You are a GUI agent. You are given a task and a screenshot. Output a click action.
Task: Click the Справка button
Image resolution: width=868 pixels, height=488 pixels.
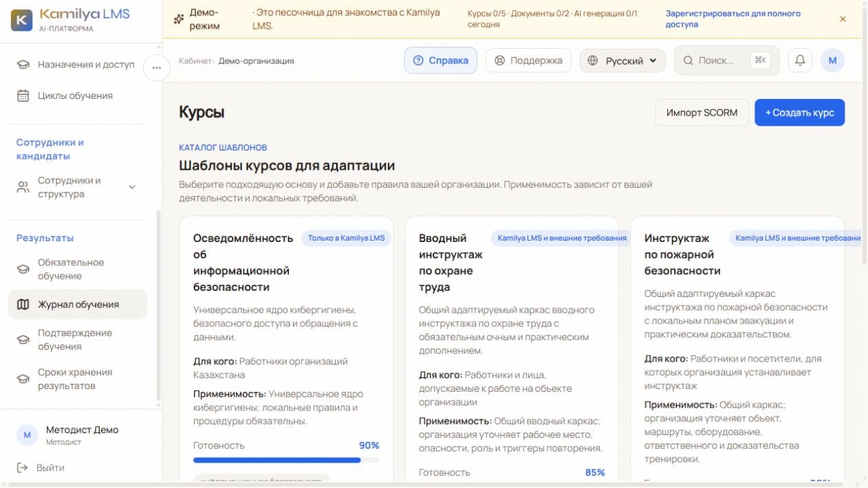pyautogui.click(x=440, y=60)
